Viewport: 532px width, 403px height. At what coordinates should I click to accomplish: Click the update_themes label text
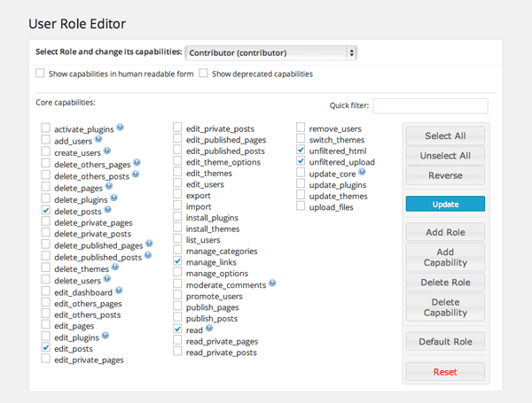click(x=339, y=197)
